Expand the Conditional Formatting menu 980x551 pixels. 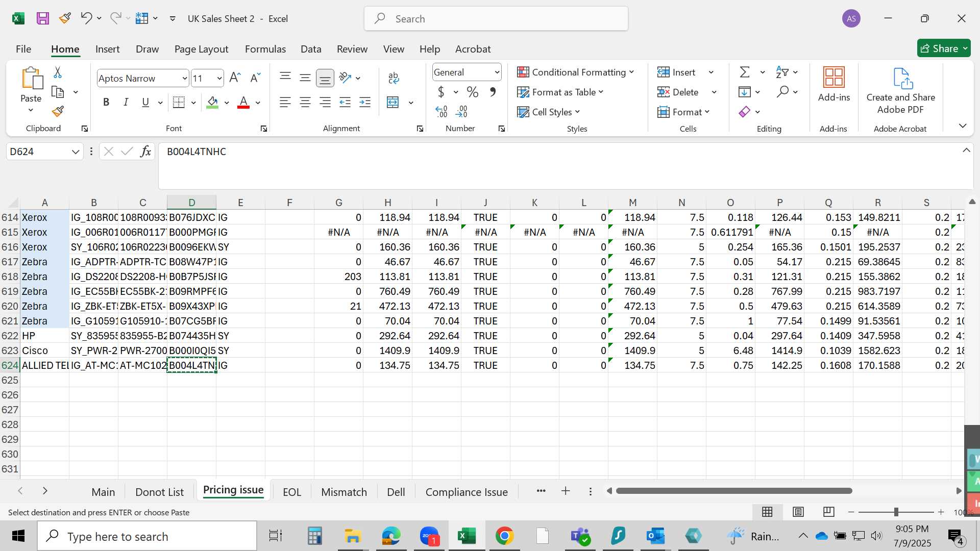pos(576,72)
